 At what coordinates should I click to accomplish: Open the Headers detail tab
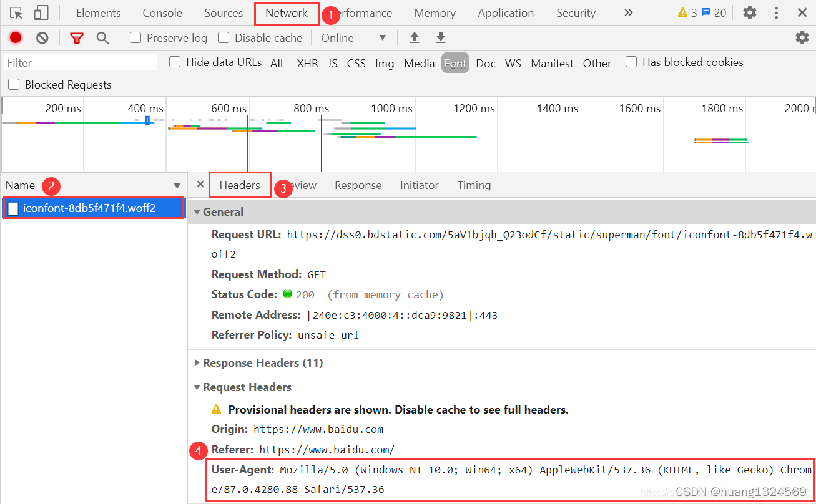pos(240,185)
